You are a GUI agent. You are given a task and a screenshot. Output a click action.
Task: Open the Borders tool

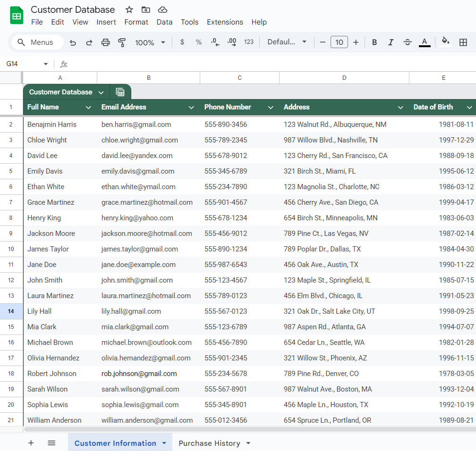pyautogui.click(x=463, y=42)
